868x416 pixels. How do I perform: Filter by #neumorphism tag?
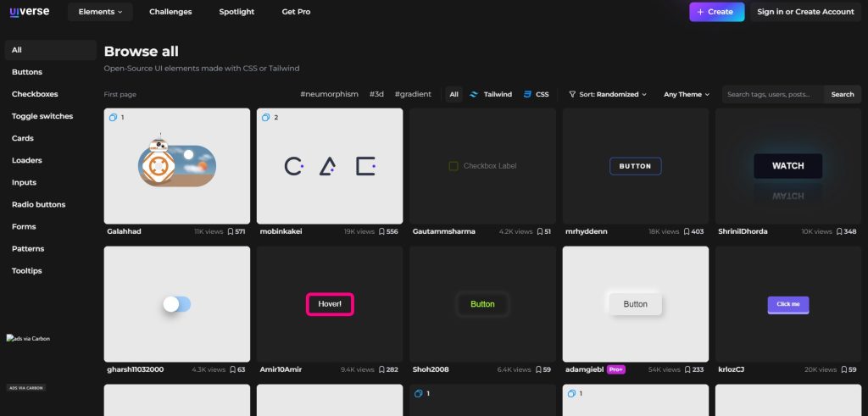pos(330,95)
